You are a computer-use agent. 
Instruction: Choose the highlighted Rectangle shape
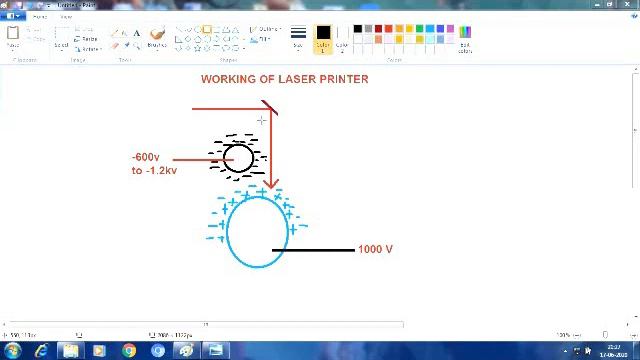(x=207, y=29)
